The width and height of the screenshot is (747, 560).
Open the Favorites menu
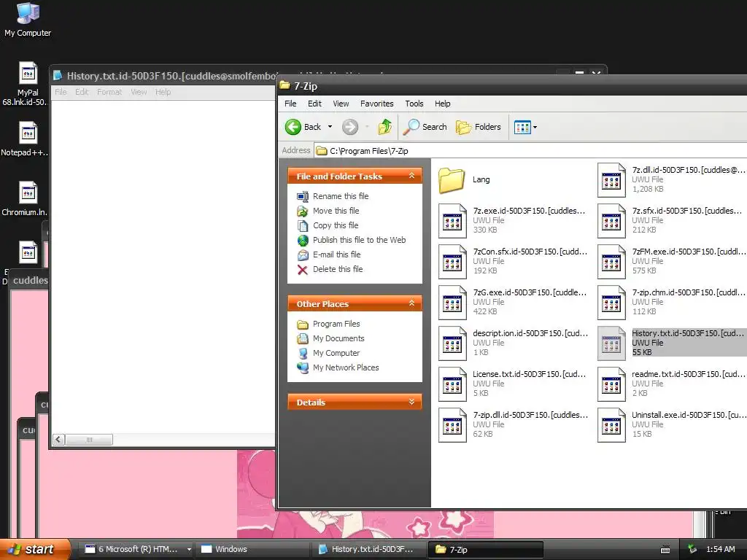point(377,104)
